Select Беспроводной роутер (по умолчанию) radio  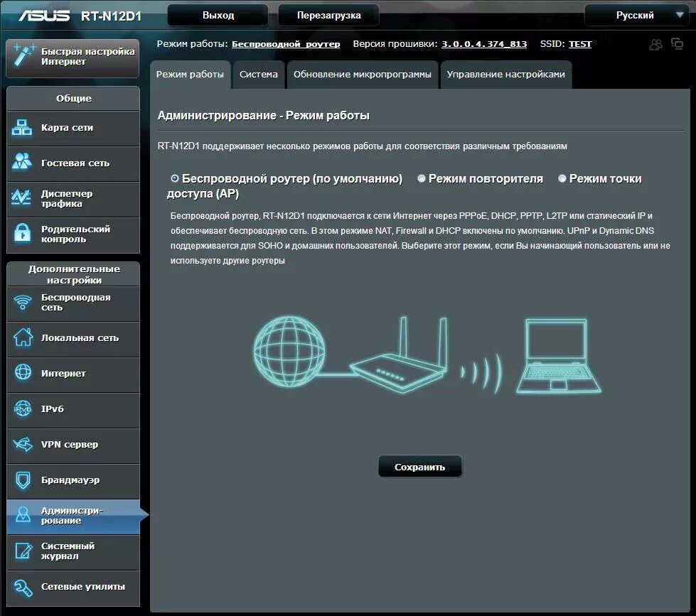175,178
